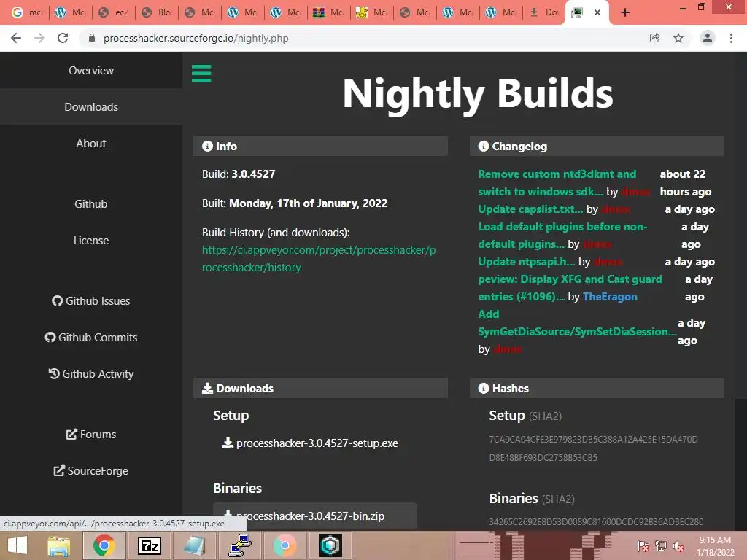Screen dimensions: 747x560
Task: Open TheEragon author profile link
Action: click(x=610, y=297)
